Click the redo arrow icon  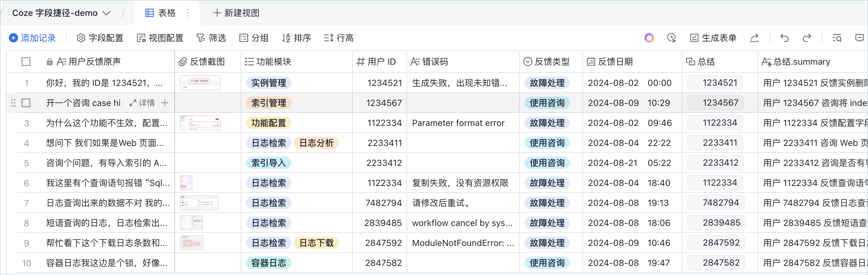[807, 38]
